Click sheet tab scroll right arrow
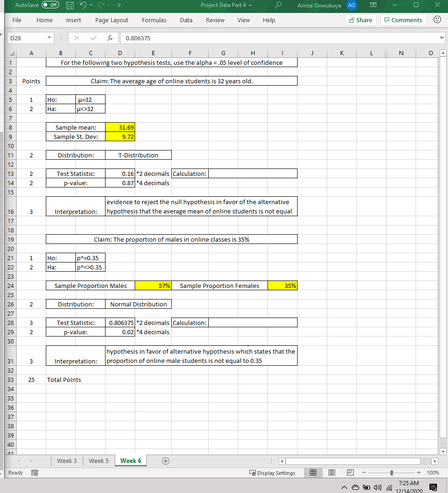The width and height of the screenshot is (448, 493). click(x=31, y=461)
